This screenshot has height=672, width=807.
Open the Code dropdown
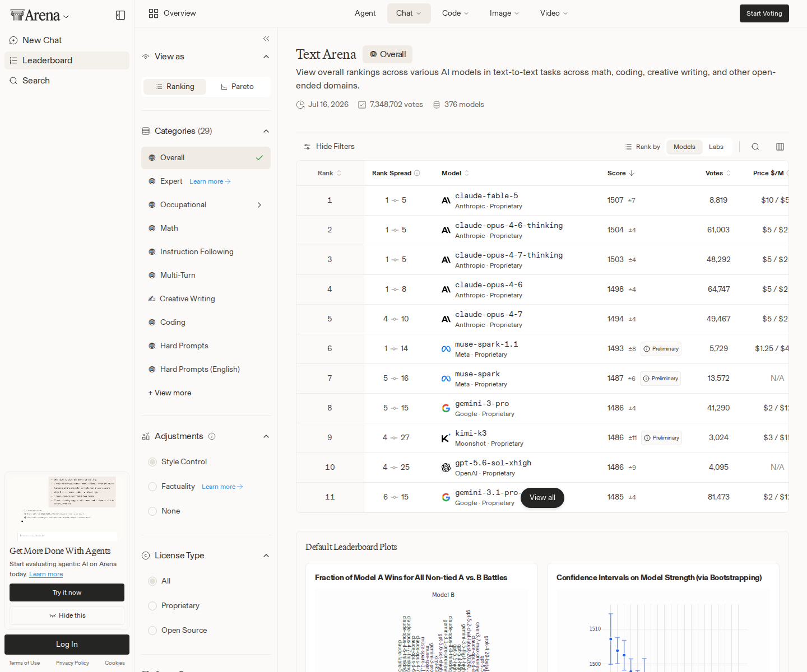point(456,13)
